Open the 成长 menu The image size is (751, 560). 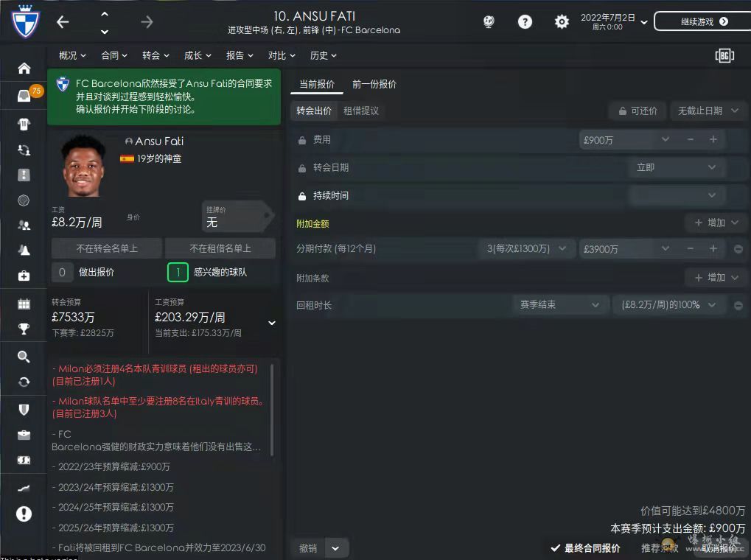198,55
